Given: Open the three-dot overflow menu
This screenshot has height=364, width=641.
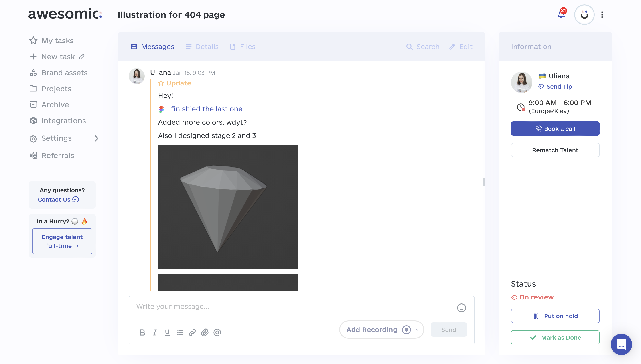Looking at the screenshot, I should point(602,14).
